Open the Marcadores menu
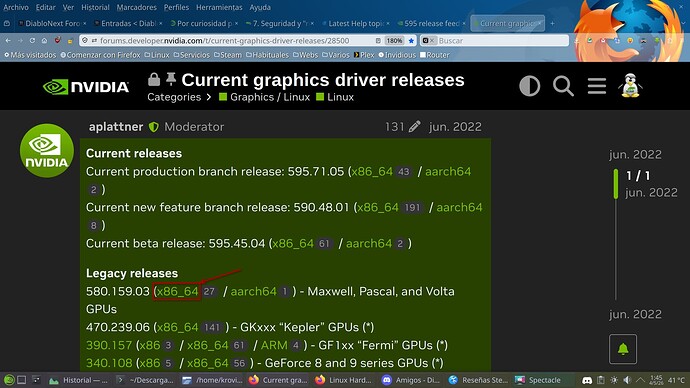This screenshot has height=388, width=690. click(x=136, y=7)
